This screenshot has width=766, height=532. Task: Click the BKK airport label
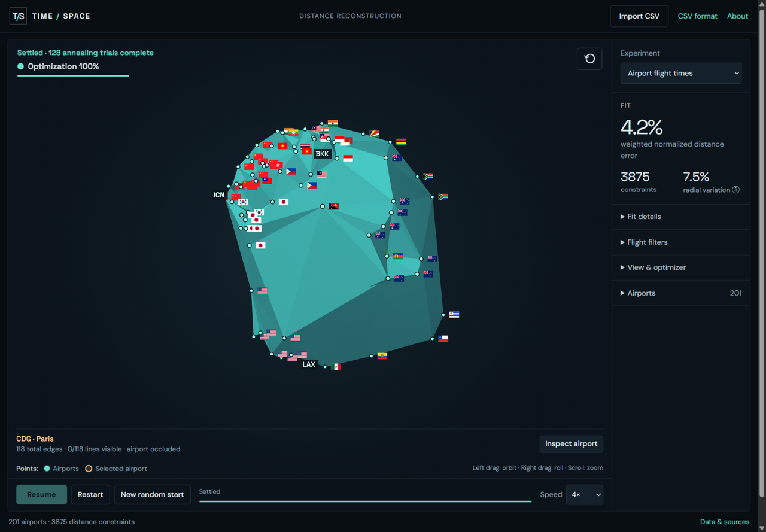322,154
